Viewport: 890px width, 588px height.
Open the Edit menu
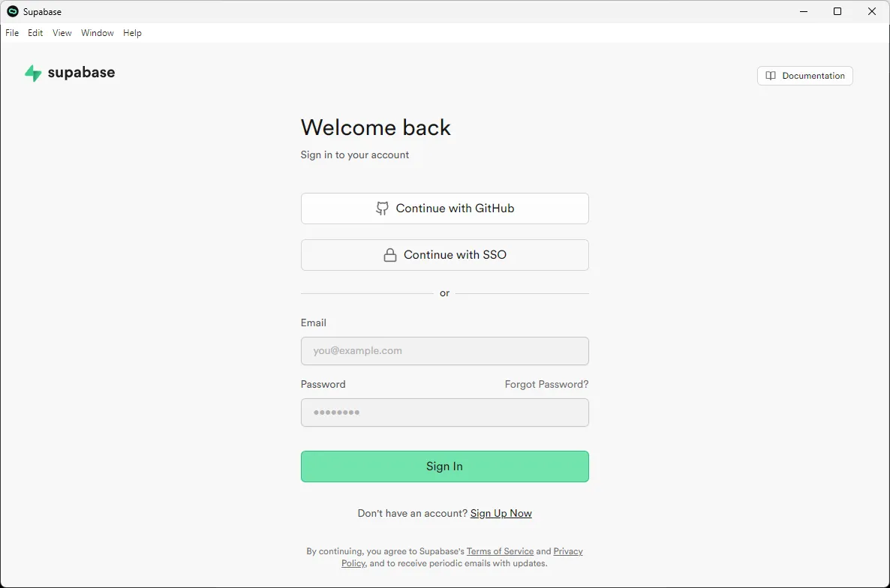pos(35,33)
